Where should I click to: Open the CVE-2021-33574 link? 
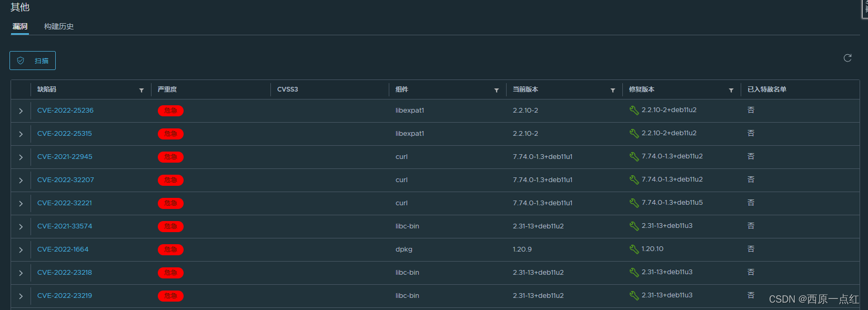pyautogui.click(x=65, y=226)
